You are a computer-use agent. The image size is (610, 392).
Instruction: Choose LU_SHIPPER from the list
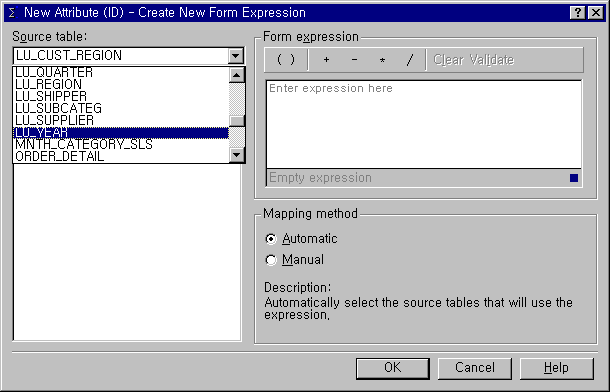point(121,96)
